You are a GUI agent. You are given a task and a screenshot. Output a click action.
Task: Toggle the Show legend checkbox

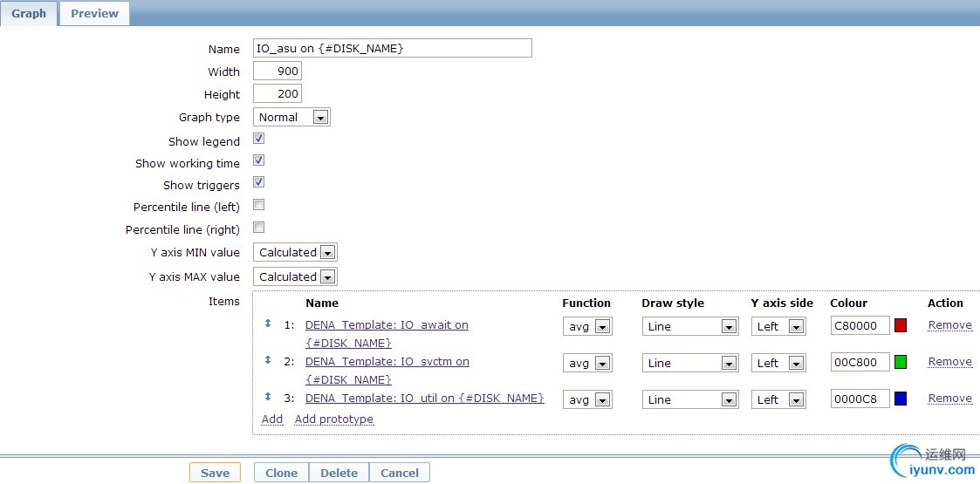tap(259, 138)
